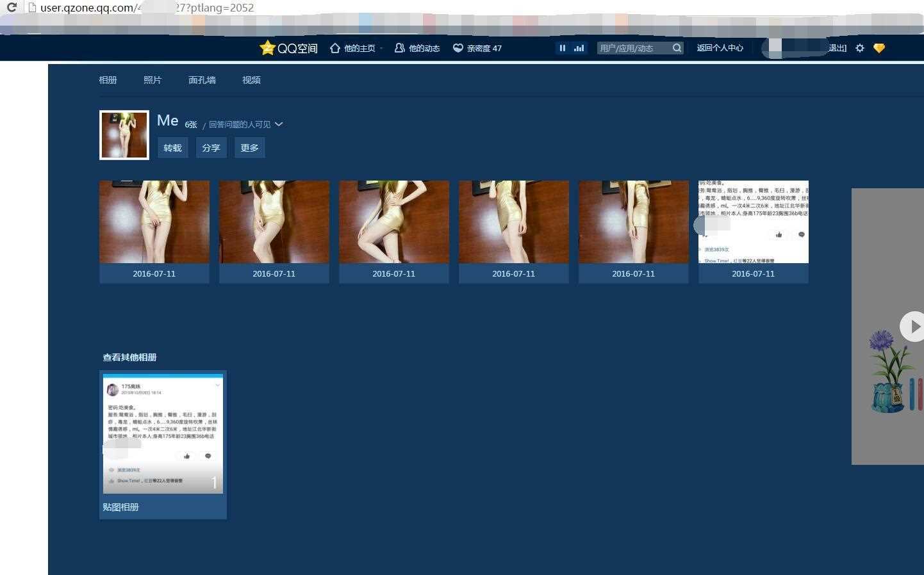Screen dimensions: 924x575
Task: Click the browser reload icon
Action: (x=11, y=8)
